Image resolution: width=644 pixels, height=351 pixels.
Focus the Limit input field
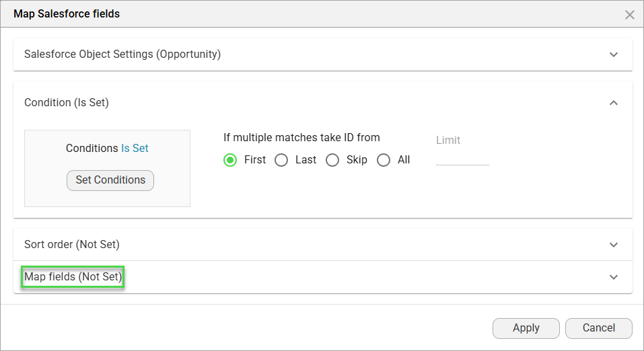(x=462, y=158)
